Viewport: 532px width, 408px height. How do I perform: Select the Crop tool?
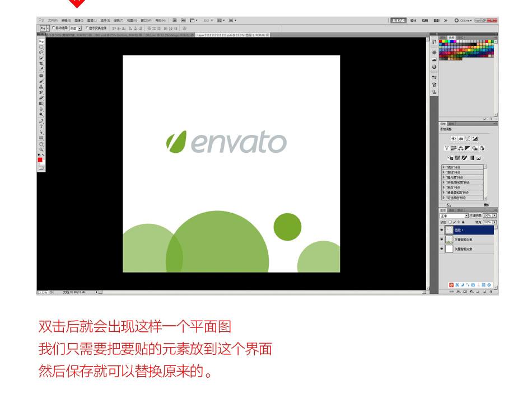(41, 63)
